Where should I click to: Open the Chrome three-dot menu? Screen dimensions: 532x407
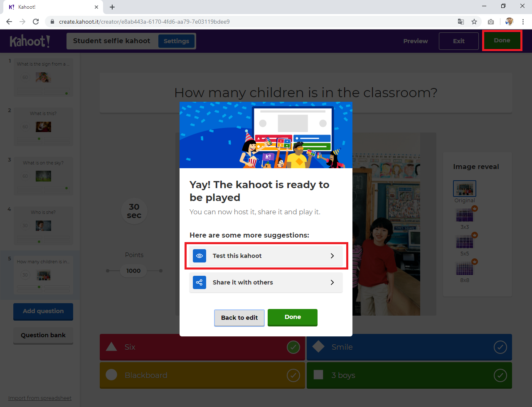(x=523, y=22)
